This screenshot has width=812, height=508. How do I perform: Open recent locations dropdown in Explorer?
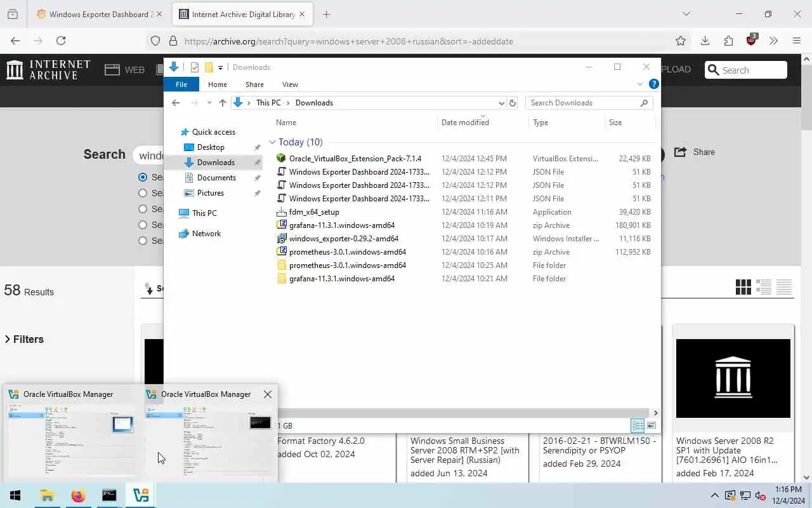209,103
